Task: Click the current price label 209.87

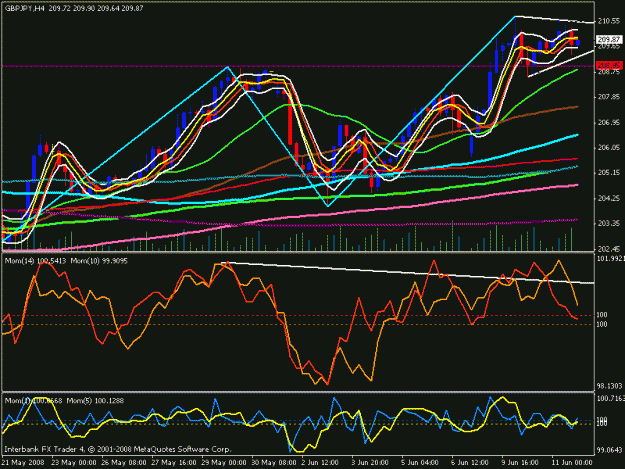Action: (x=609, y=39)
